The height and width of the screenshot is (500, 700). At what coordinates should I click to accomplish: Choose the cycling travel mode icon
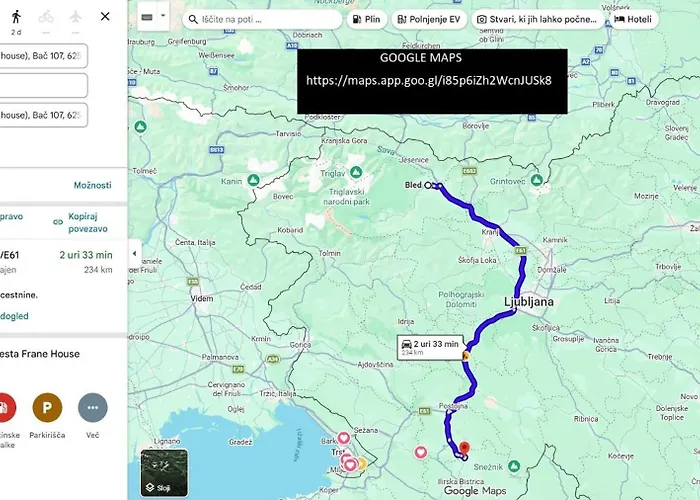[x=45, y=16]
